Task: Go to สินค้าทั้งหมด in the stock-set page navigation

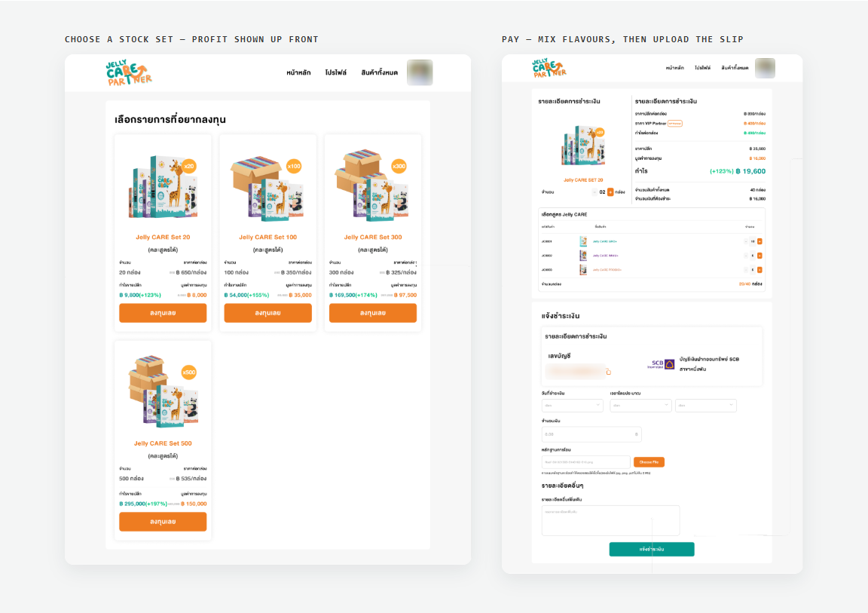Action: (x=379, y=72)
